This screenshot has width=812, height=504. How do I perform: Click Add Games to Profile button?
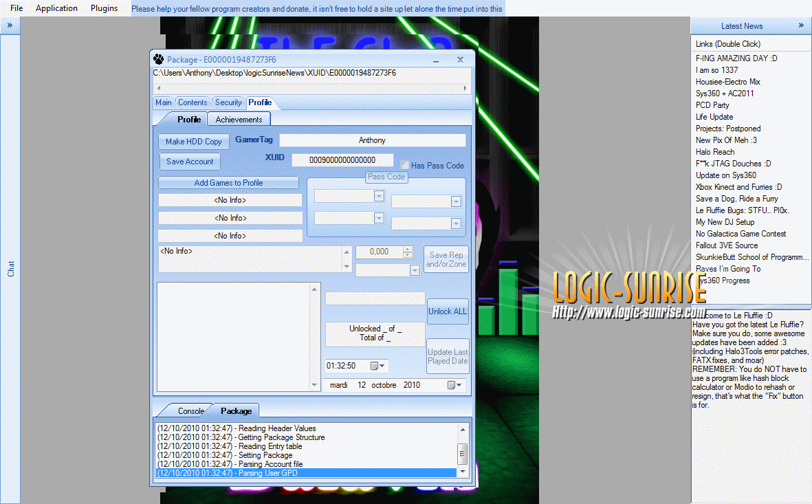(x=228, y=183)
